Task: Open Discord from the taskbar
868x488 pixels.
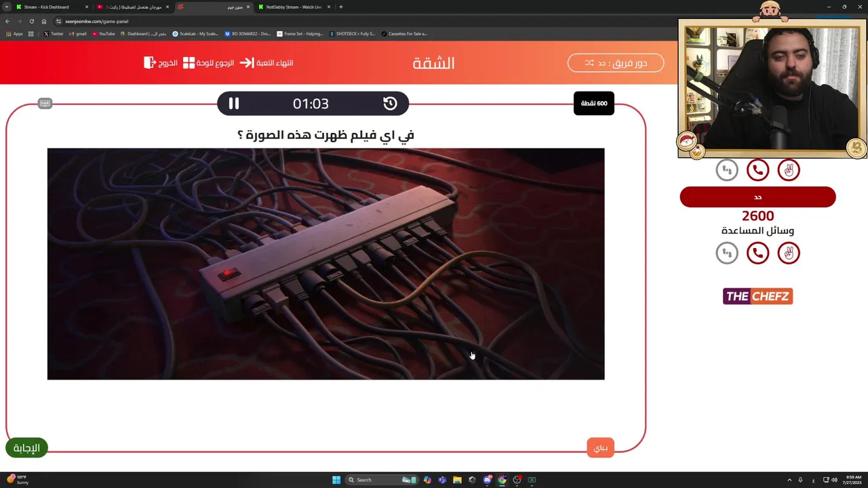Action: pos(487,480)
